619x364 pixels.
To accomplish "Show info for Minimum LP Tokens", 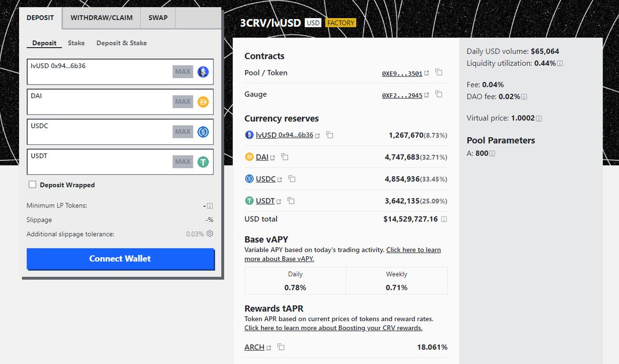I will pos(210,206).
